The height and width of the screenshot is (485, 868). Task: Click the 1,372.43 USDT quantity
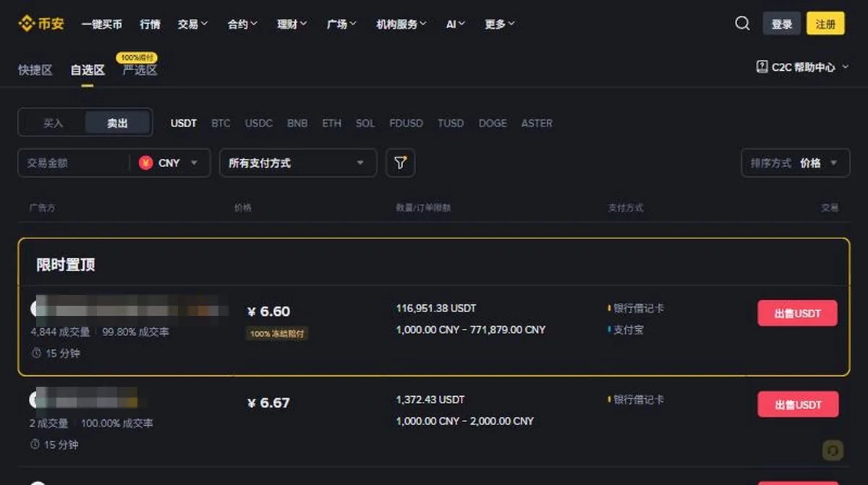click(x=430, y=400)
